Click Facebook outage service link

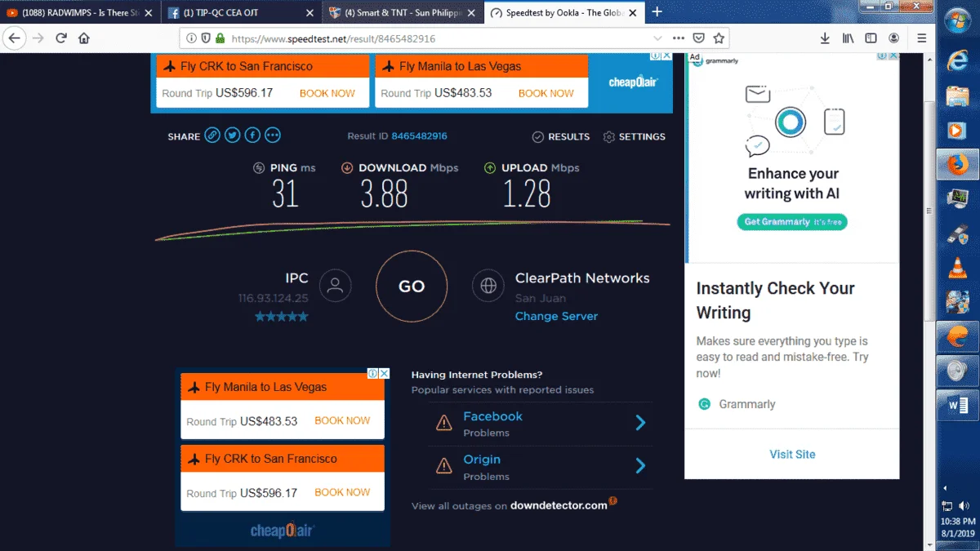492,416
